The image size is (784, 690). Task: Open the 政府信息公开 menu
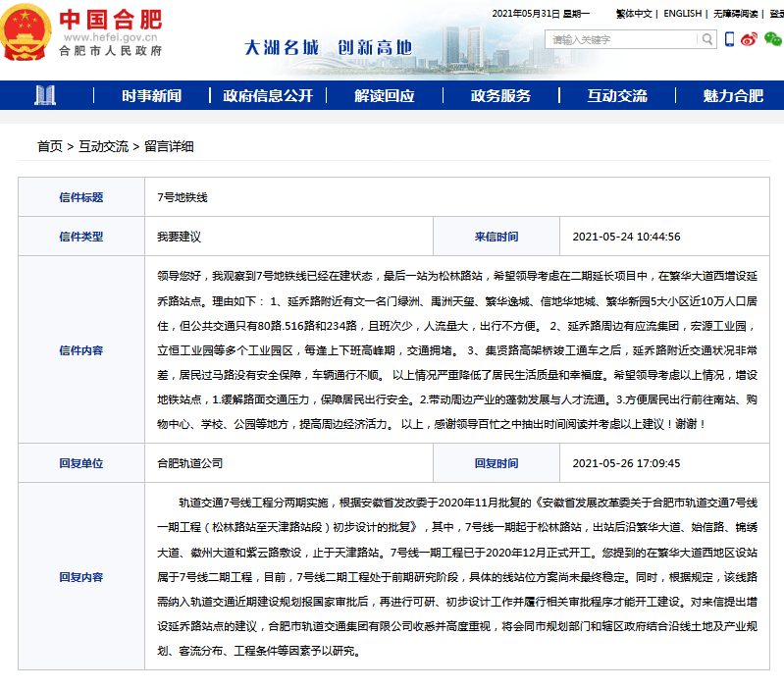pyautogui.click(x=268, y=95)
